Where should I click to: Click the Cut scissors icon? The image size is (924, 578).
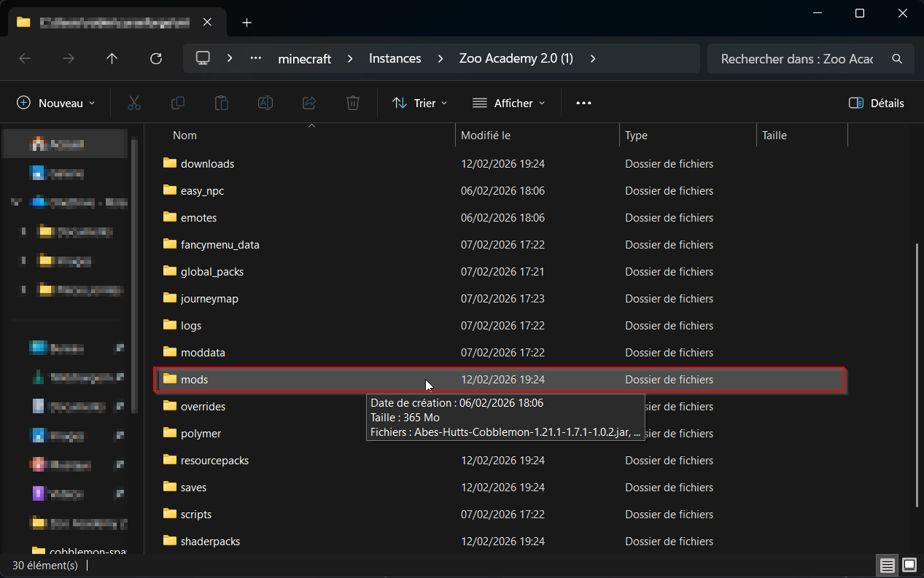(134, 103)
